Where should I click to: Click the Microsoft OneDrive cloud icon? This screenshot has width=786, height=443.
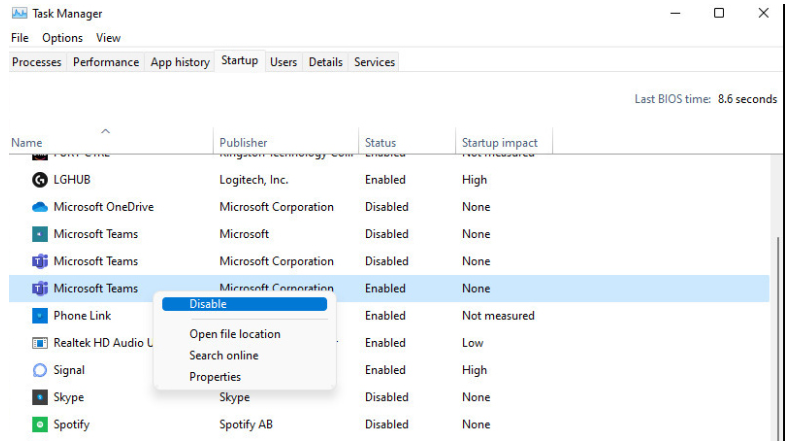pos(40,207)
